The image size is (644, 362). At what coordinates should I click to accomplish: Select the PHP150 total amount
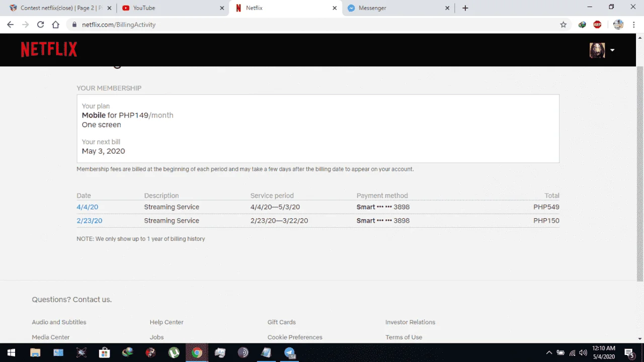(x=546, y=221)
